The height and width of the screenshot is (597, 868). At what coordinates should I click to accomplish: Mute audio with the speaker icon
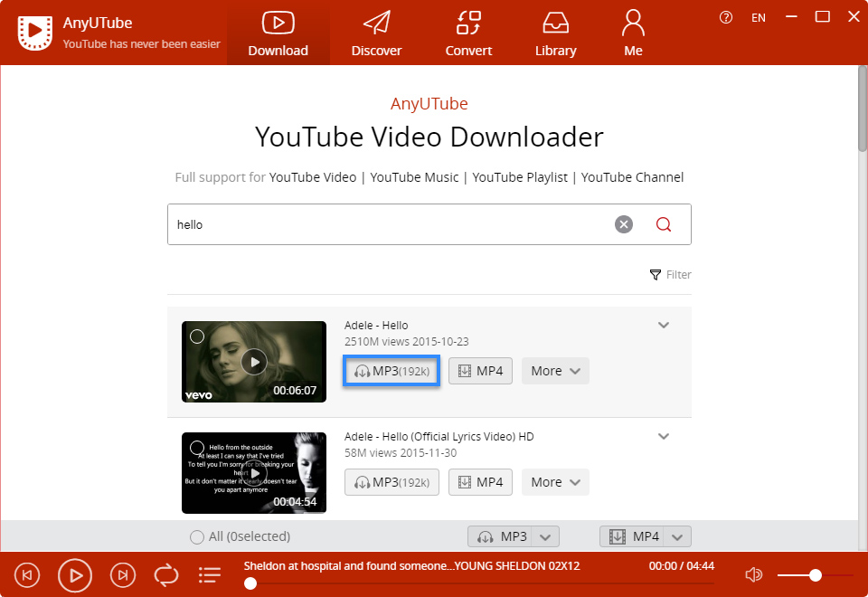753,575
